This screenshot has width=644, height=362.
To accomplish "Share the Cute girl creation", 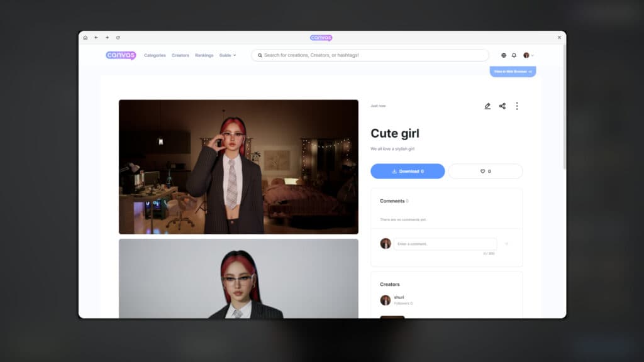I will tap(502, 106).
